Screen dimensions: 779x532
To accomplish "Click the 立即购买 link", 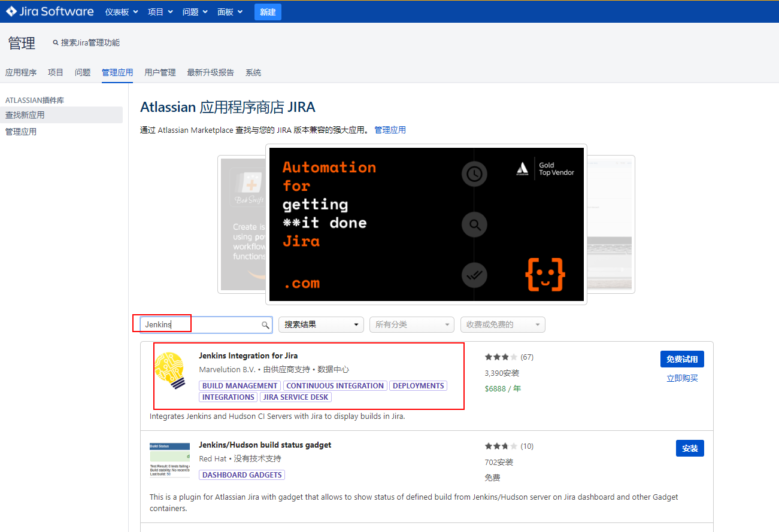I will (x=682, y=378).
